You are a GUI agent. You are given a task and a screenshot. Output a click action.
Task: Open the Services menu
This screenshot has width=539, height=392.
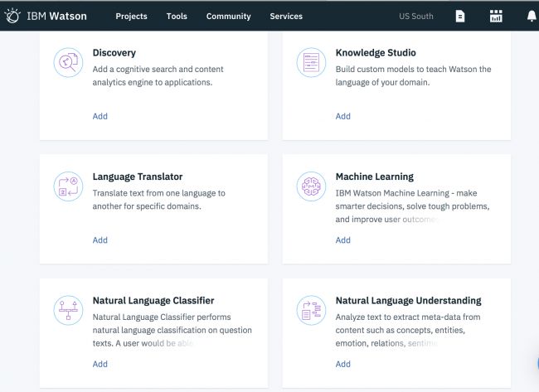pyautogui.click(x=286, y=16)
